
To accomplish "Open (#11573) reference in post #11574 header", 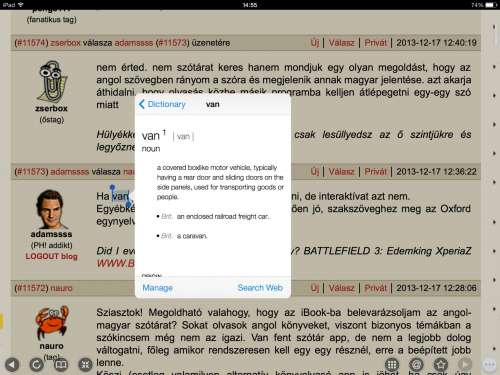I will tap(172, 43).
